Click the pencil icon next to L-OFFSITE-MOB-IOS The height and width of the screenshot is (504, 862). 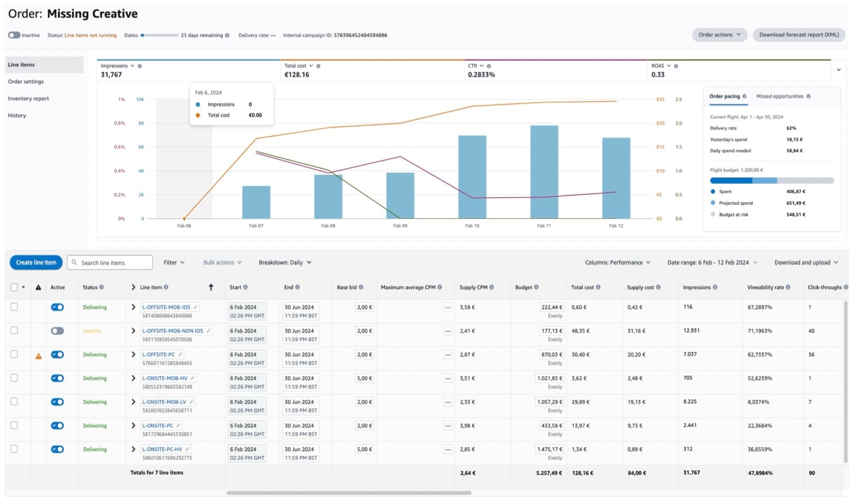coord(196,307)
